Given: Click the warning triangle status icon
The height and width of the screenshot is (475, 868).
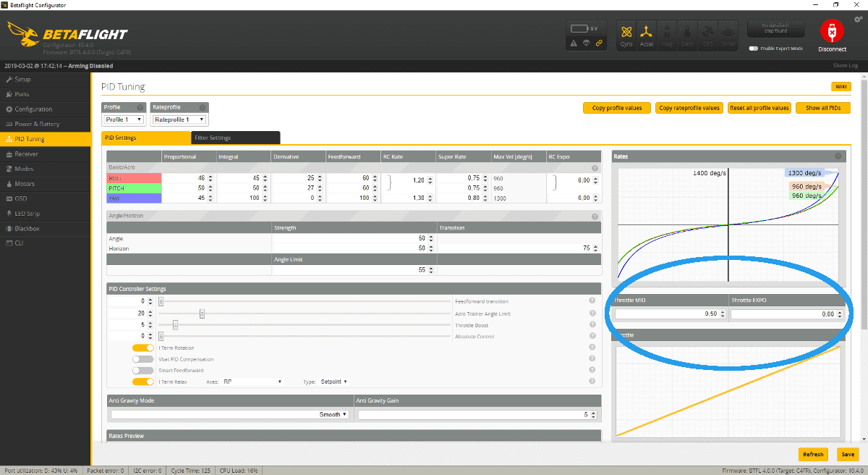Looking at the screenshot, I should pyautogui.click(x=573, y=43).
